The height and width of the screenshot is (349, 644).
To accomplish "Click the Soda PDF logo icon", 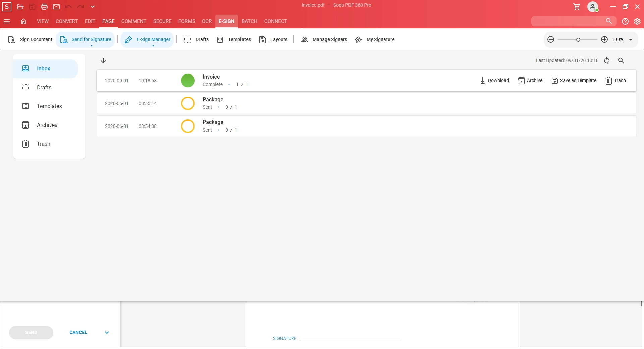I will pos(7,7).
